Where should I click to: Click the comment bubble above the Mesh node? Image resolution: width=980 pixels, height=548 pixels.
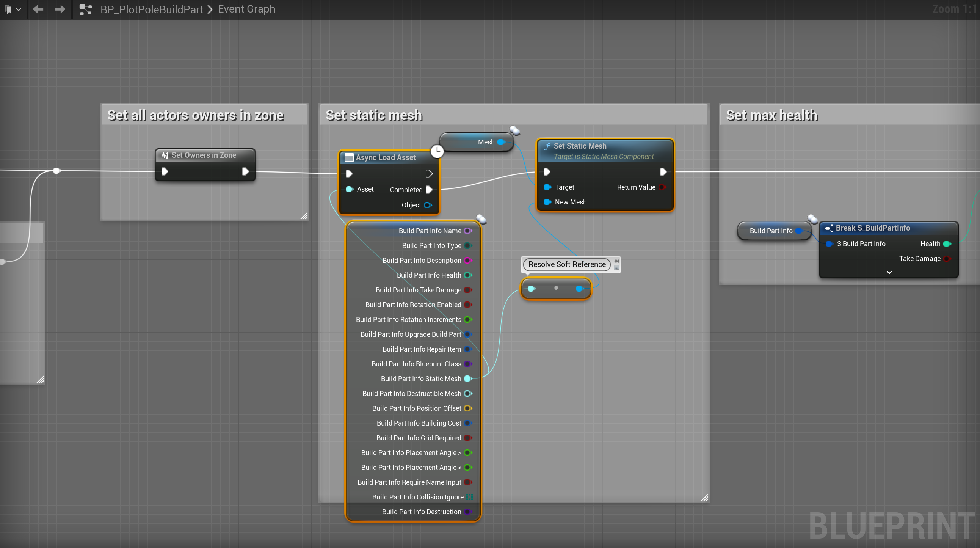click(515, 130)
